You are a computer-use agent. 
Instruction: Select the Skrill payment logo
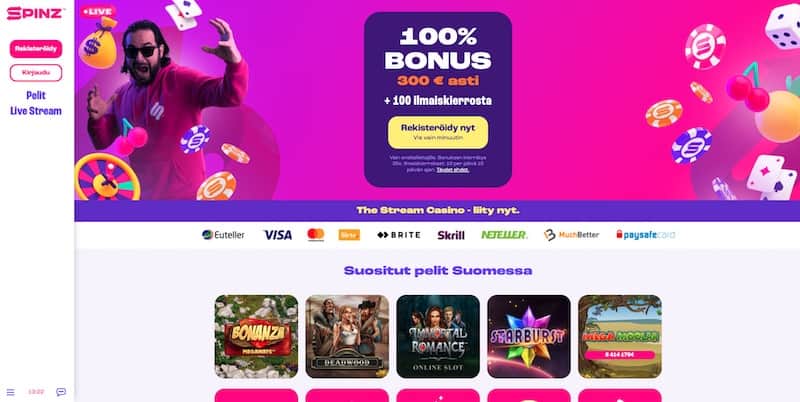451,235
